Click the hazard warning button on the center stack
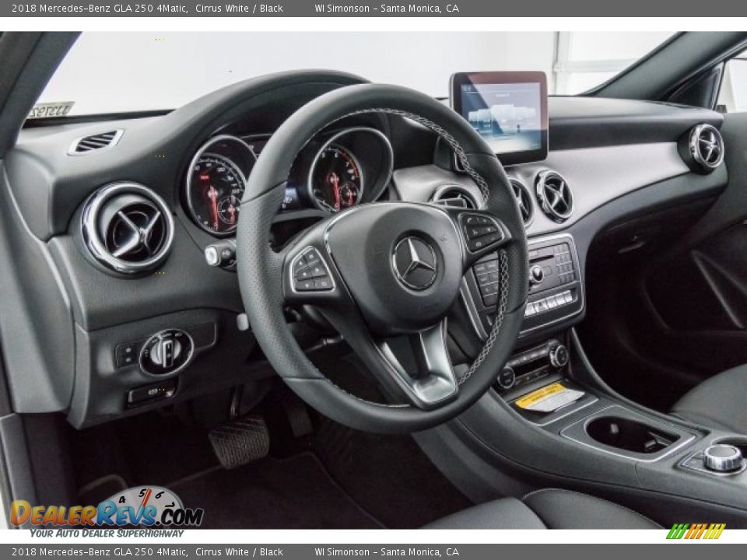This screenshot has height=560, width=747. click(537, 274)
